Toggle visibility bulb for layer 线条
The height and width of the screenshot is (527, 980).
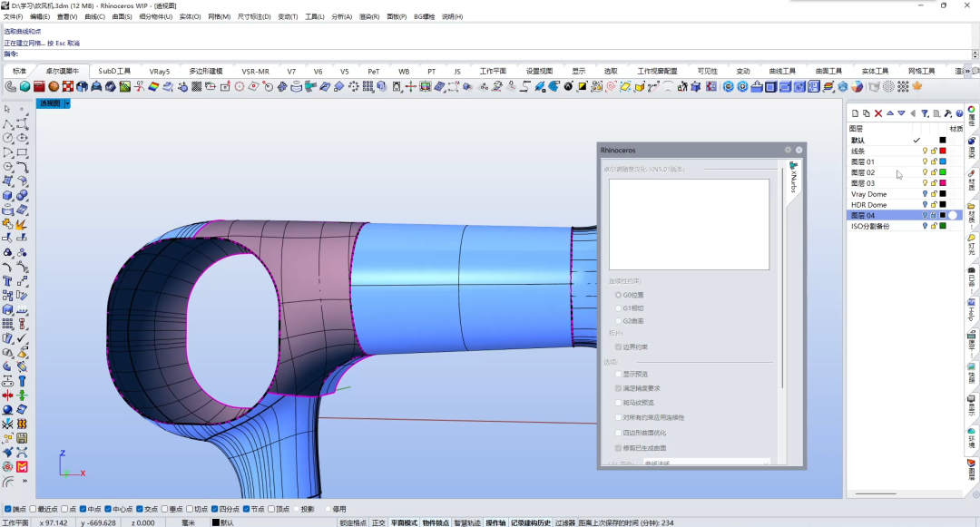925,151
